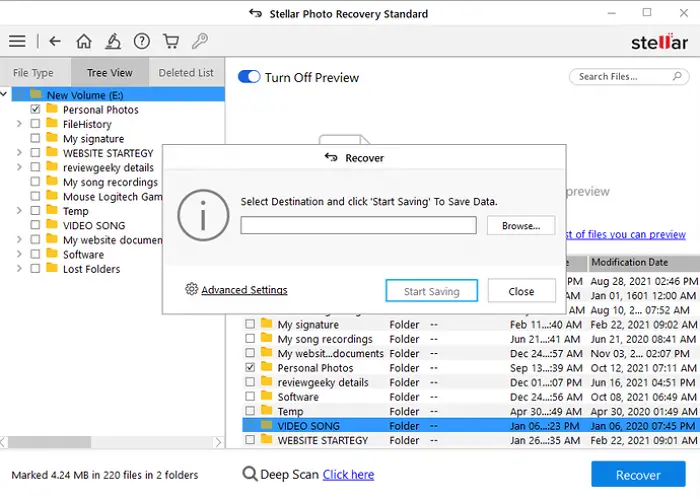700x498 pixels.
Task: Click the Personal Photos folder icon in tree
Action: pos(52,109)
